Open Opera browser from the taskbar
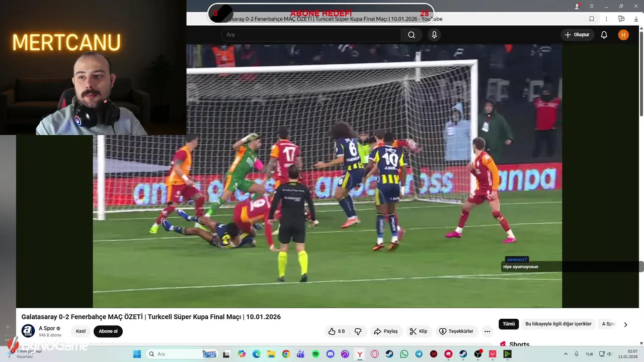 click(374, 354)
